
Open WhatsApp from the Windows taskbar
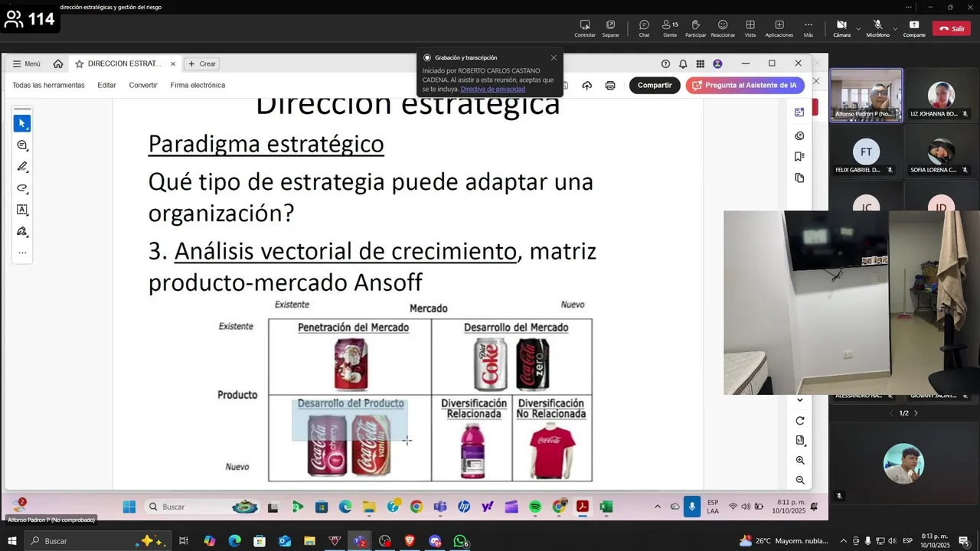(460, 541)
